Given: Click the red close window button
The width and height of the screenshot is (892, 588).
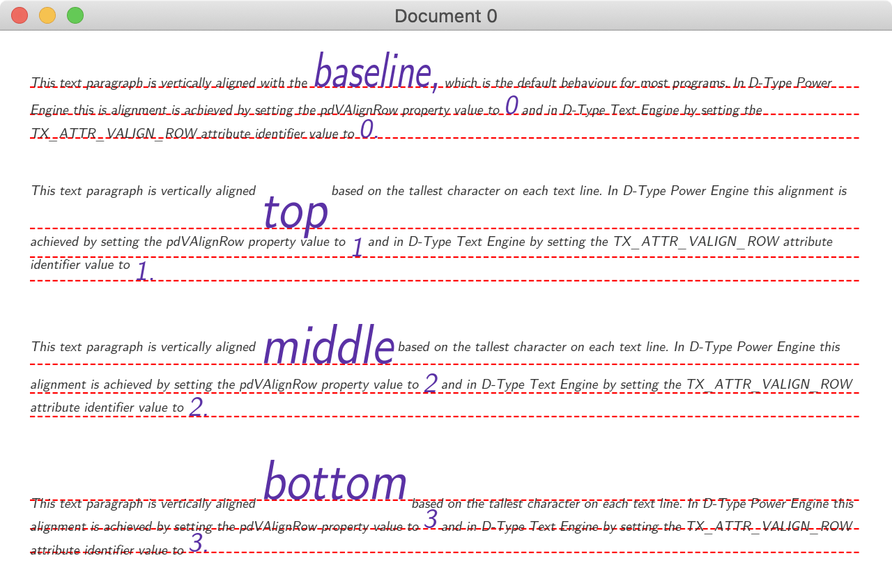Looking at the screenshot, I should coord(20,15).
